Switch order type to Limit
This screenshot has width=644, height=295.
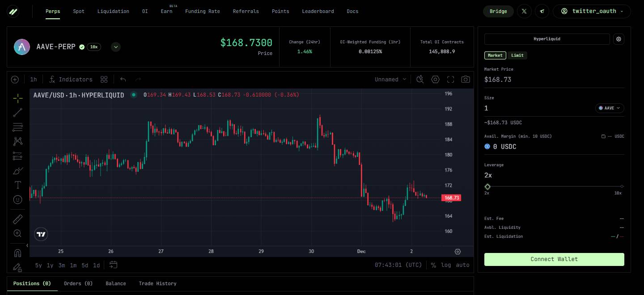pos(517,55)
